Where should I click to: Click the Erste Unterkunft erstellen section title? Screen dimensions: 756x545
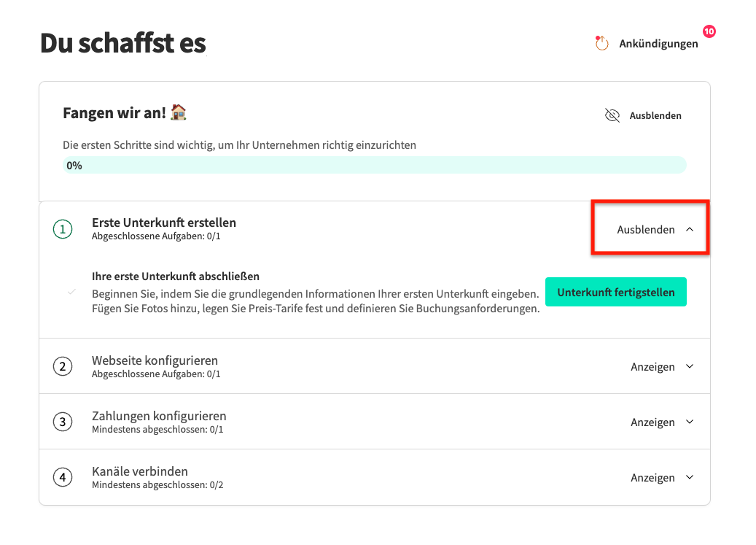[164, 223]
